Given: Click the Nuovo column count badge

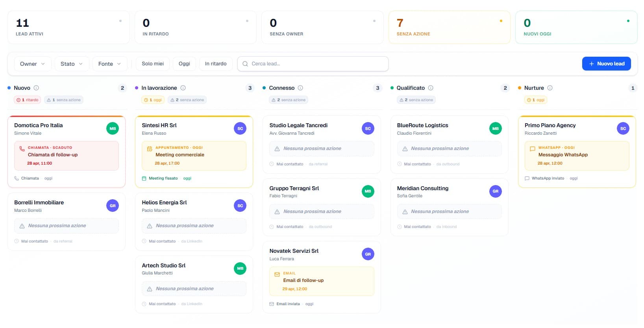Looking at the screenshot, I should coord(122,88).
